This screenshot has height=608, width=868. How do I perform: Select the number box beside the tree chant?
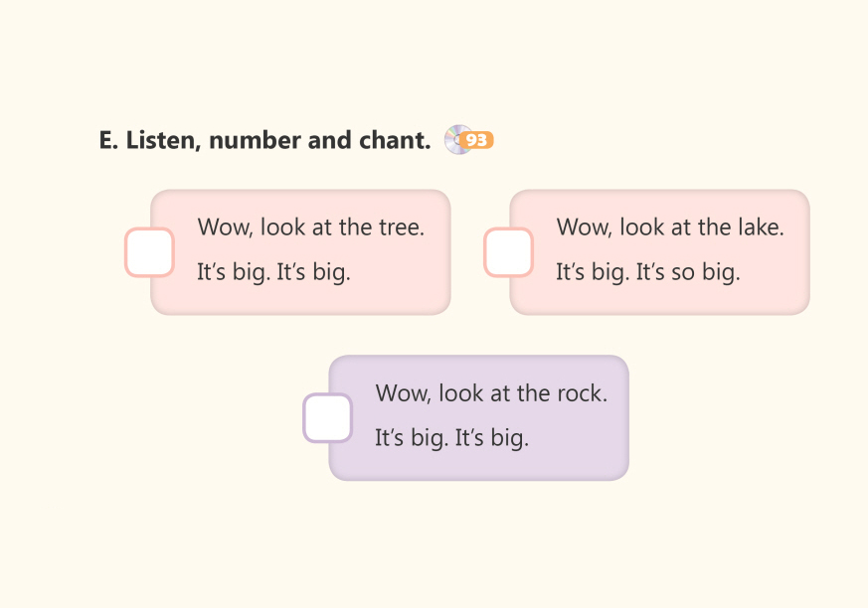(x=149, y=252)
